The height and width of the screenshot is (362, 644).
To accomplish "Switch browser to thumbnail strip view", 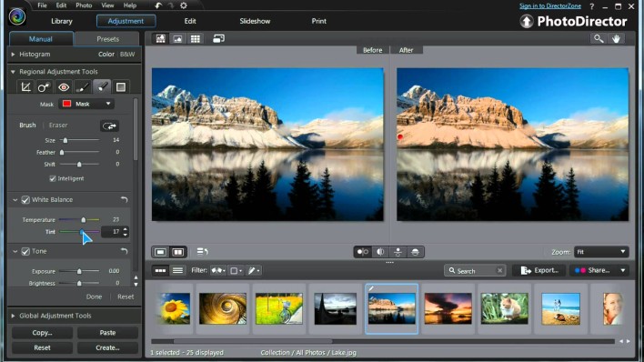I will pos(160,270).
